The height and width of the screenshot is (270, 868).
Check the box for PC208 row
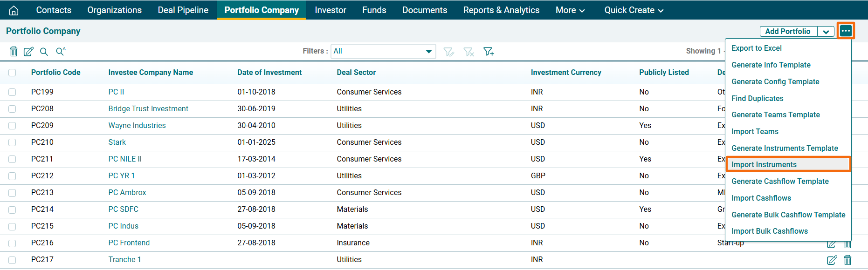[x=12, y=109]
